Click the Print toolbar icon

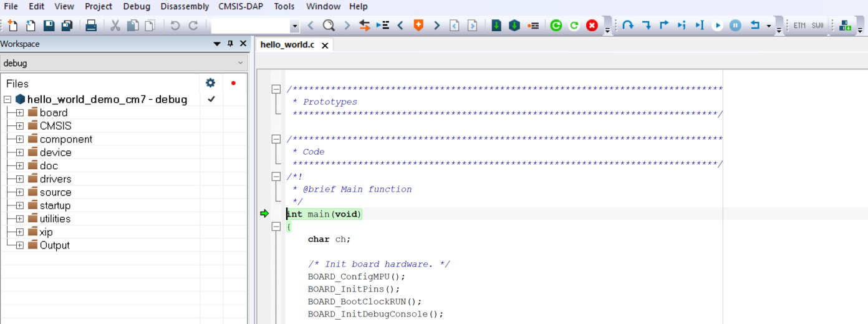point(91,26)
